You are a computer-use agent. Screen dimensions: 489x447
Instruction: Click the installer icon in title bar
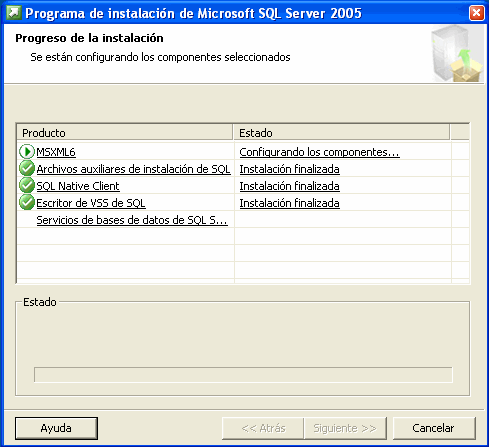(14, 13)
